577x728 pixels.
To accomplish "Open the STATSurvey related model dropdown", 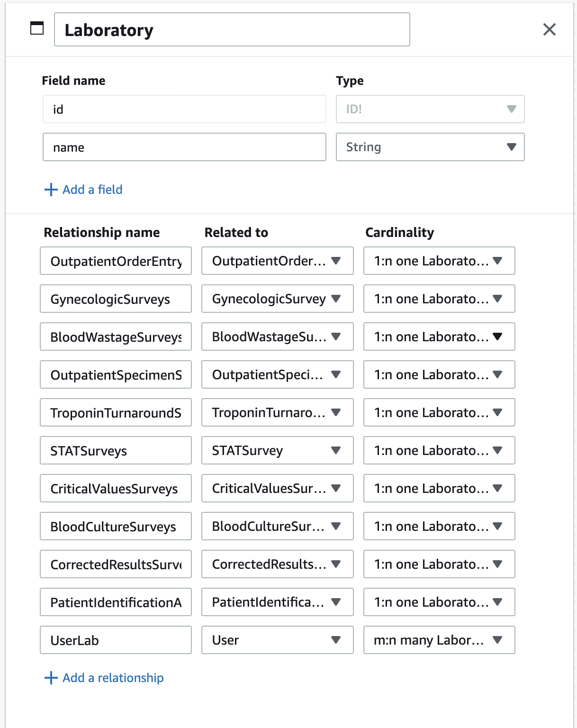I will point(278,450).
